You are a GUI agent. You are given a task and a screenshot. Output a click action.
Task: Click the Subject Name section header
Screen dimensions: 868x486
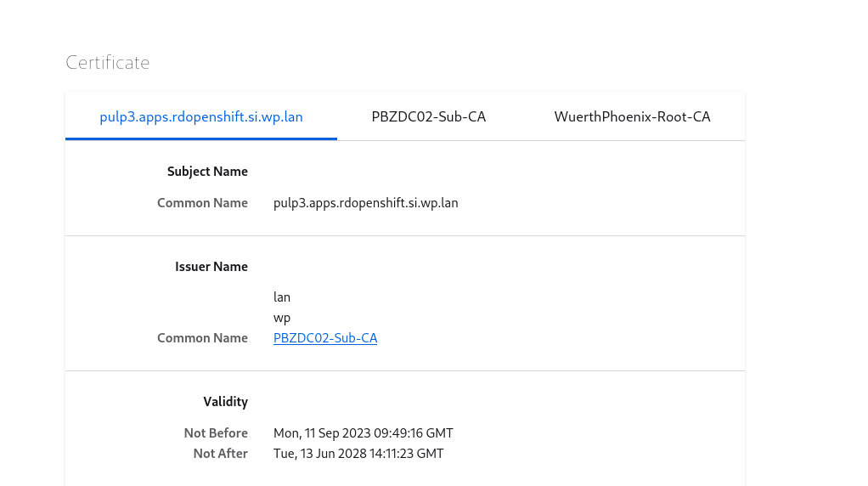point(207,172)
